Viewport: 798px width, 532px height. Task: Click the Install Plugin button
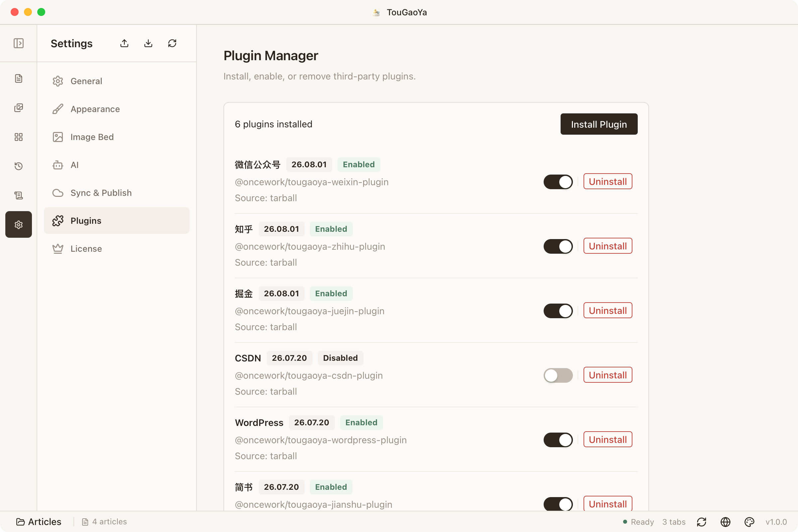[x=599, y=124]
